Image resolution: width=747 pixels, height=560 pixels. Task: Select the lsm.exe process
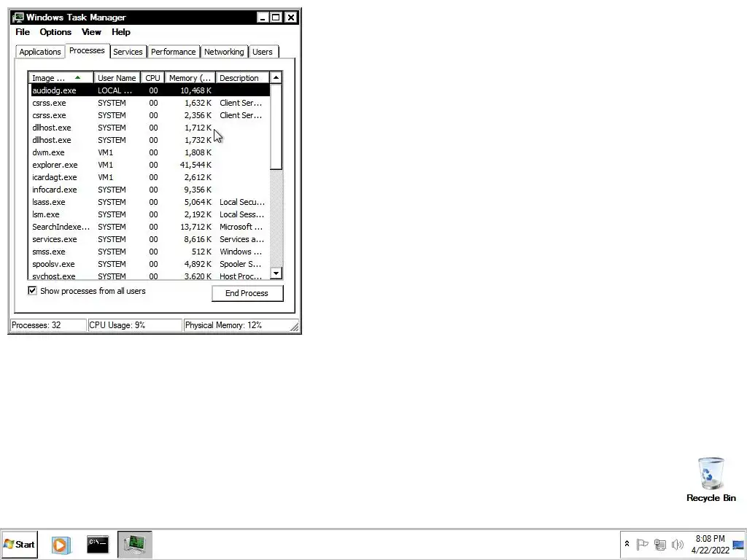click(x=150, y=214)
